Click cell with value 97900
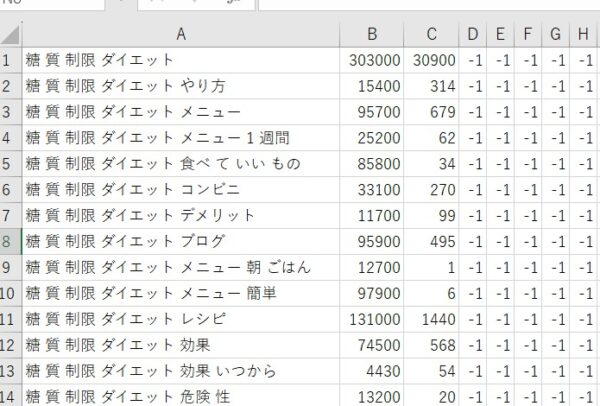 point(372,293)
